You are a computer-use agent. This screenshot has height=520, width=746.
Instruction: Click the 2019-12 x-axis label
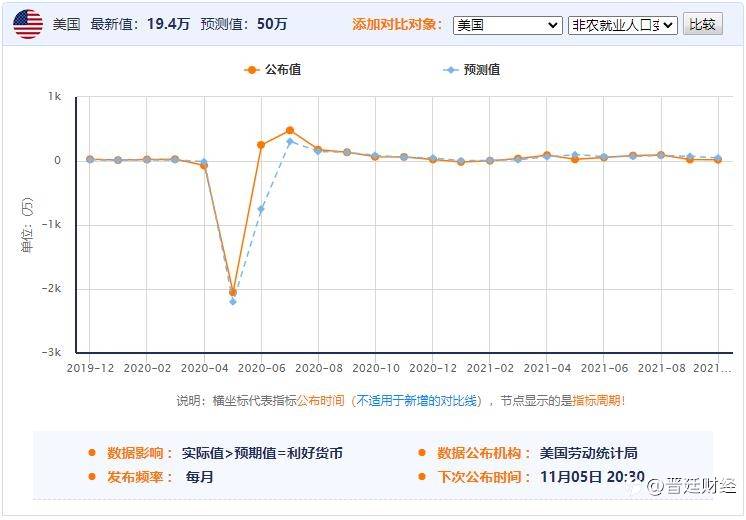coord(90,368)
